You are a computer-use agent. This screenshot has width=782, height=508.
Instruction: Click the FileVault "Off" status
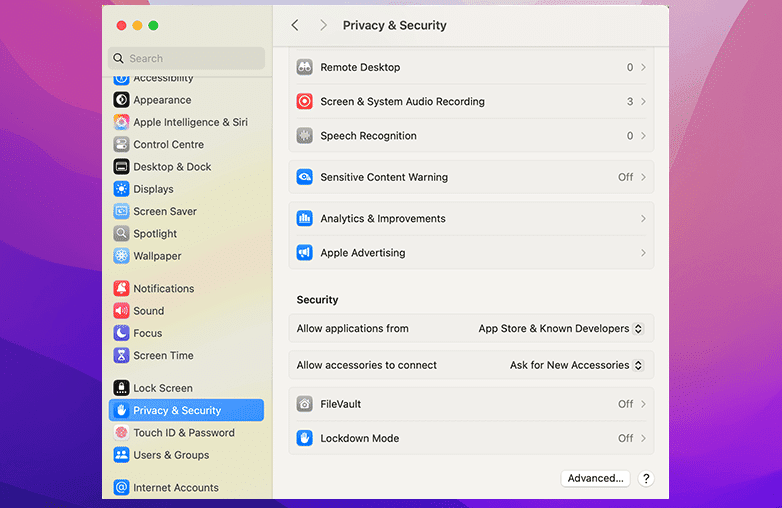tap(625, 404)
